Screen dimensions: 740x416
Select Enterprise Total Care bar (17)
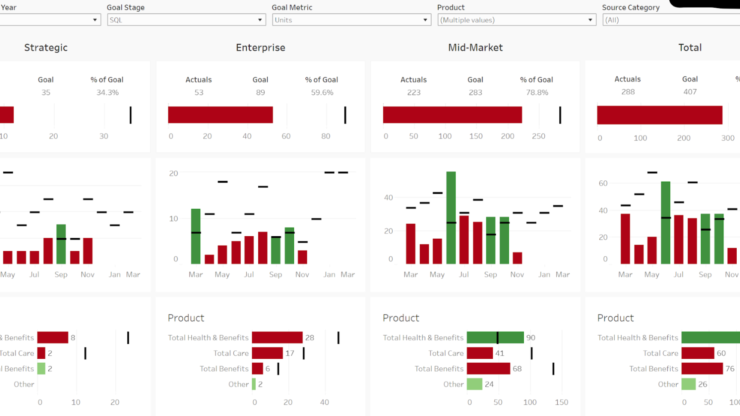tap(267, 353)
